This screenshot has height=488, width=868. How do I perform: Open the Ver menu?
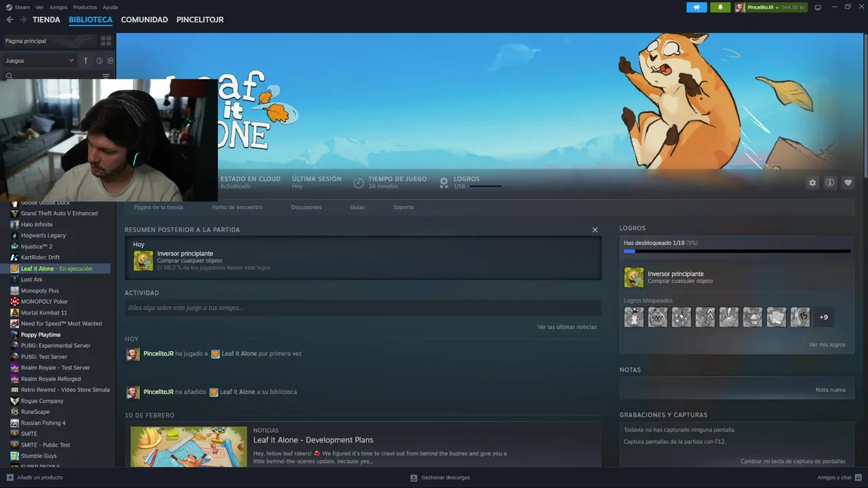pyautogui.click(x=39, y=7)
